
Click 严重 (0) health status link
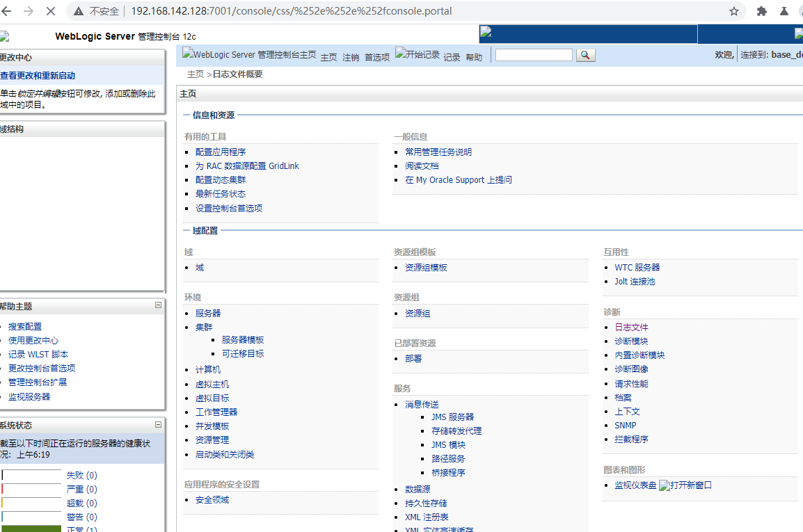pyautogui.click(x=82, y=490)
